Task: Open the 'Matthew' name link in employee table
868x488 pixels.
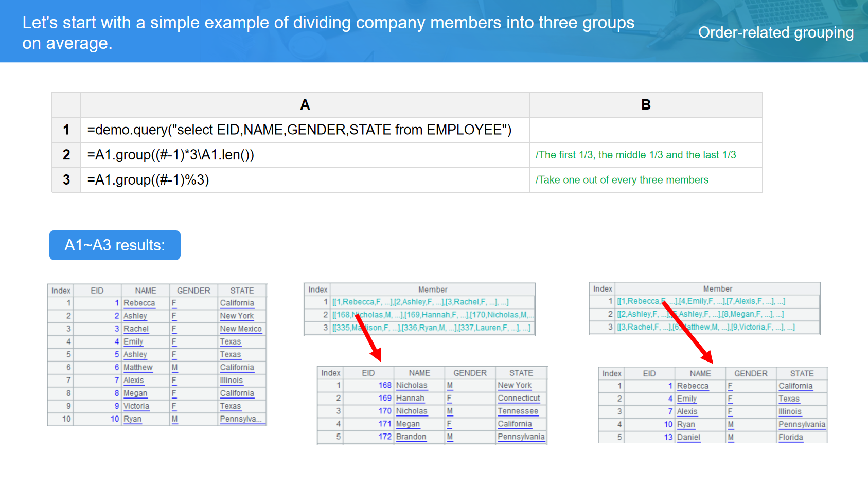Action: coord(138,367)
